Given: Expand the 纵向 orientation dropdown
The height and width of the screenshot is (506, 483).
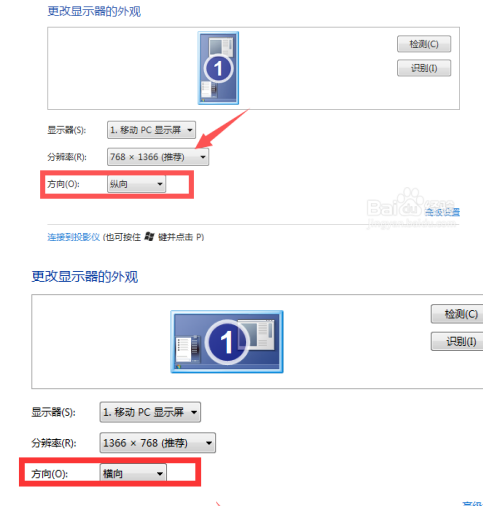Looking at the screenshot, I should click(136, 184).
